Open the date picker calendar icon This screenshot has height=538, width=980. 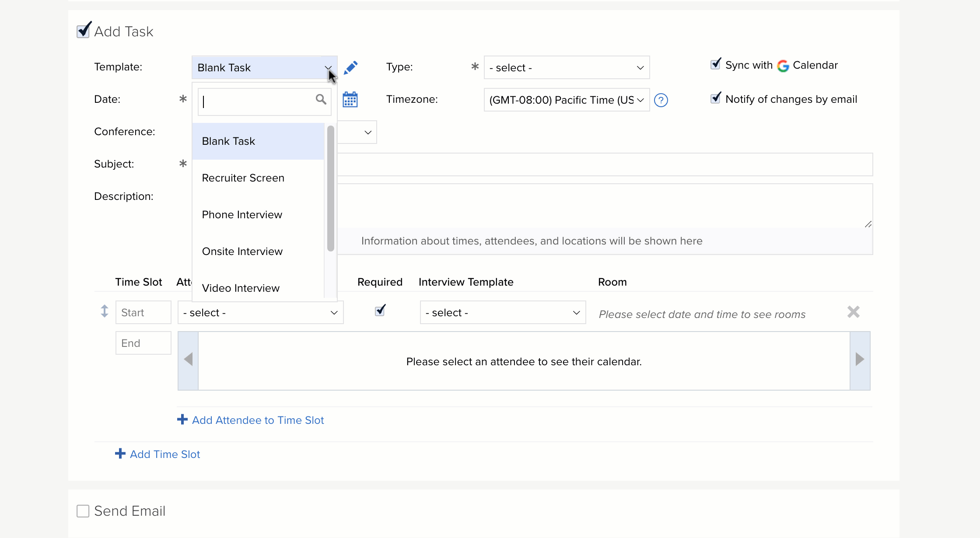(350, 100)
